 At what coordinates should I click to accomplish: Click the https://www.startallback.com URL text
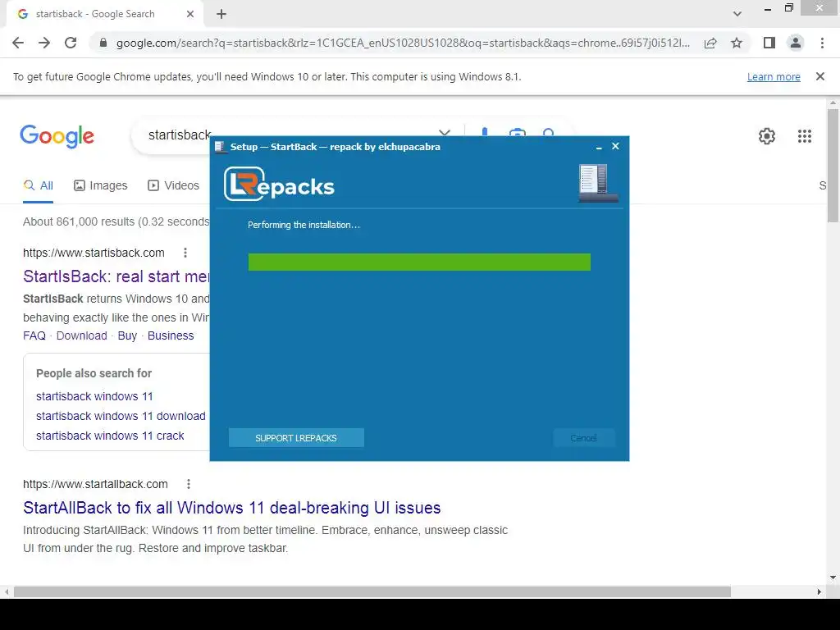pyautogui.click(x=95, y=484)
